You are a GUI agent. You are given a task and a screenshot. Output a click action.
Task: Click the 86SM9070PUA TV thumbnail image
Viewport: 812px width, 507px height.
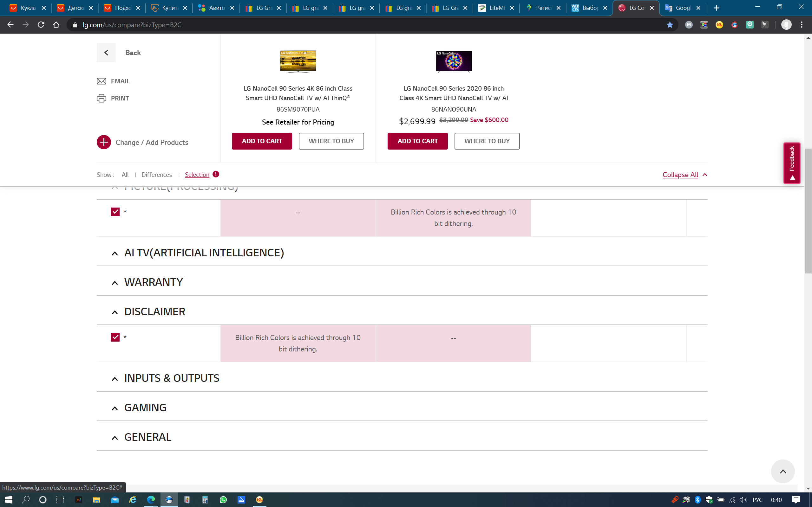click(298, 61)
